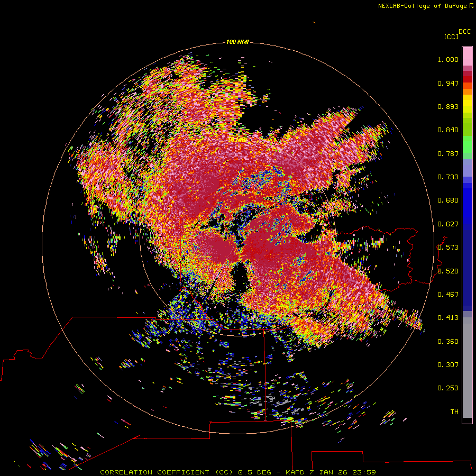
Task: Click the 0.680 color scale value
Action: (x=448, y=200)
